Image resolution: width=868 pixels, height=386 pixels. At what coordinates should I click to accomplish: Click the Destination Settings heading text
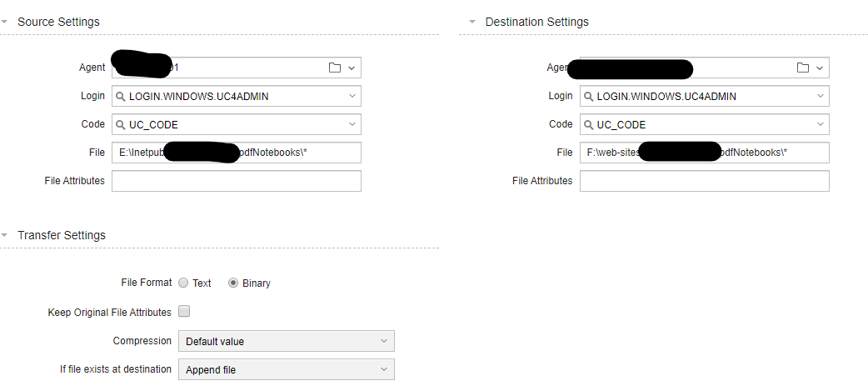[x=537, y=22]
